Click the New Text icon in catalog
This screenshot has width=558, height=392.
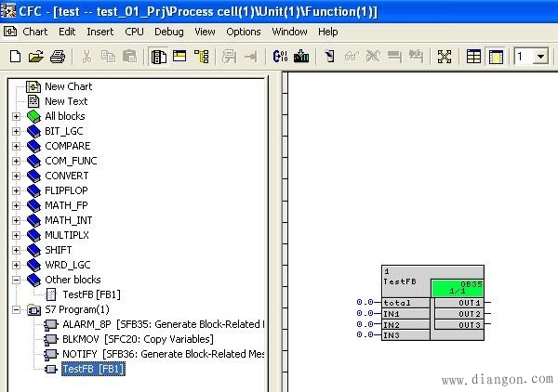click(33, 101)
